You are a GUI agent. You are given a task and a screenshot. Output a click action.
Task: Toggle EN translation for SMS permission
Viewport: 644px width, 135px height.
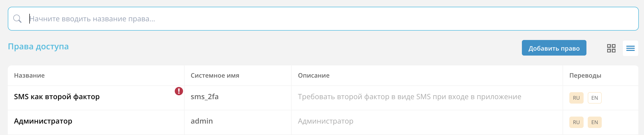pyautogui.click(x=594, y=98)
